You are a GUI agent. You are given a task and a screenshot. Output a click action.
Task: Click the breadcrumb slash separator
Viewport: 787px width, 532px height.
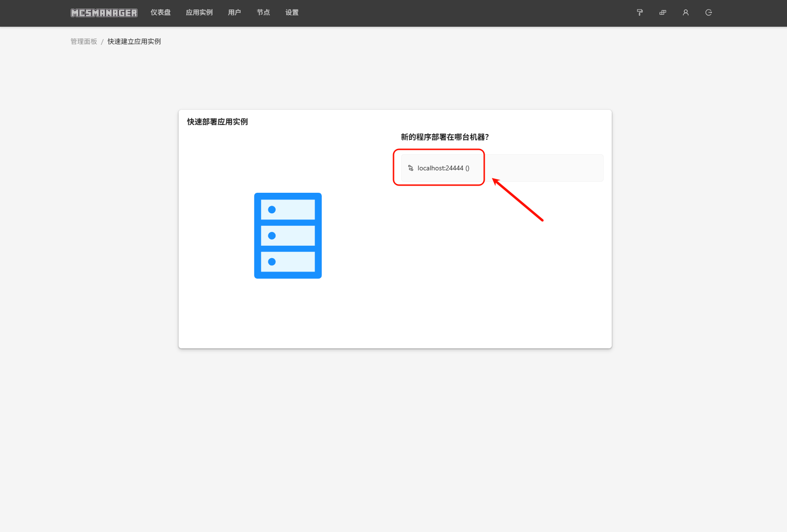pyautogui.click(x=102, y=42)
